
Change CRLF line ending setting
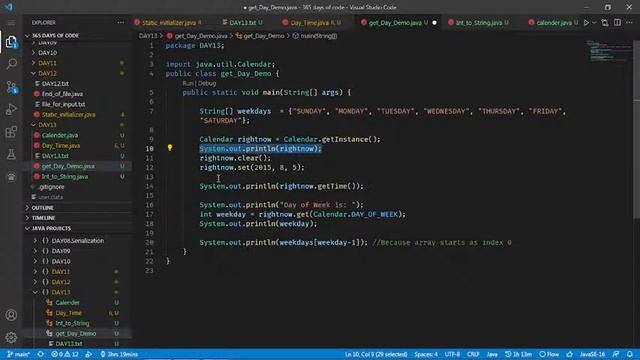click(x=473, y=354)
